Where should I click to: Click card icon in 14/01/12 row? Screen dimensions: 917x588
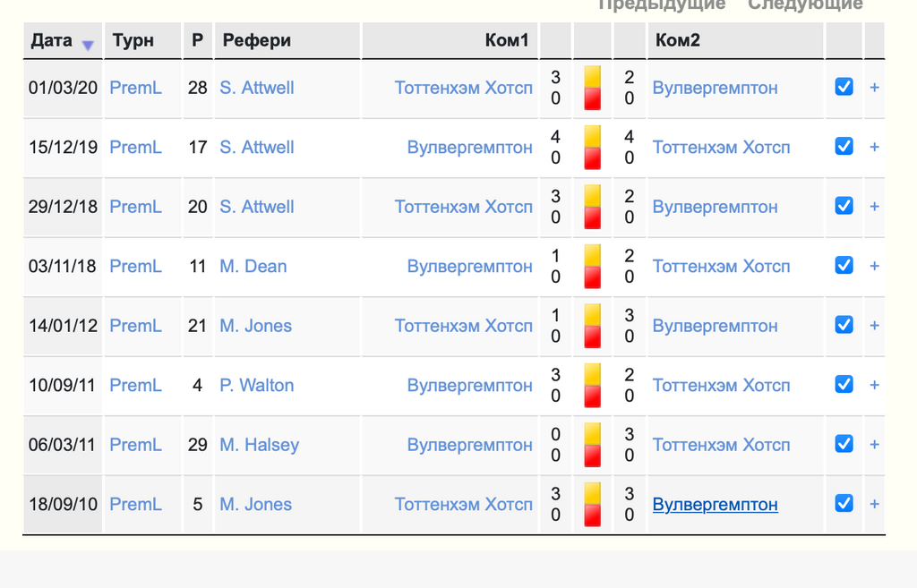point(593,326)
